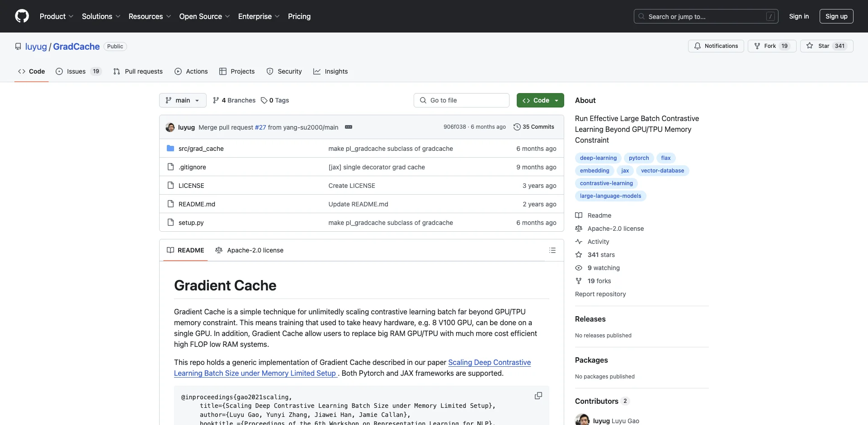This screenshot has height=425, width=868.
Task: Open the Projects tab
Action: 237,71
